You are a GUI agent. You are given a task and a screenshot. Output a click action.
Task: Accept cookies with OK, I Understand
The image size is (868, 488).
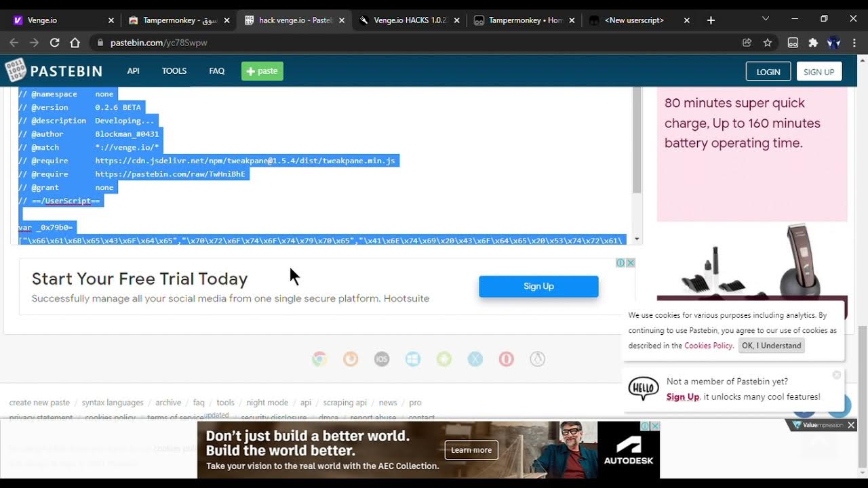pos(771,346)
